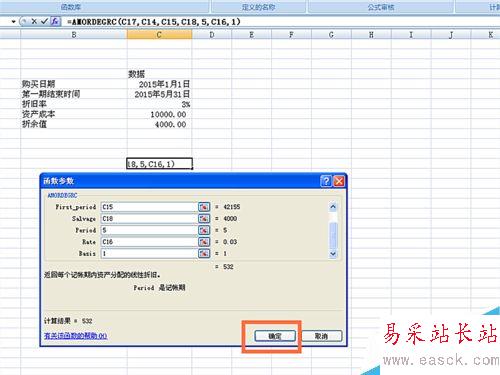Image resolution: width=500 pixels, height=375 pixels.
Task: Close the function arguments dialog
Action: point(339,181)
